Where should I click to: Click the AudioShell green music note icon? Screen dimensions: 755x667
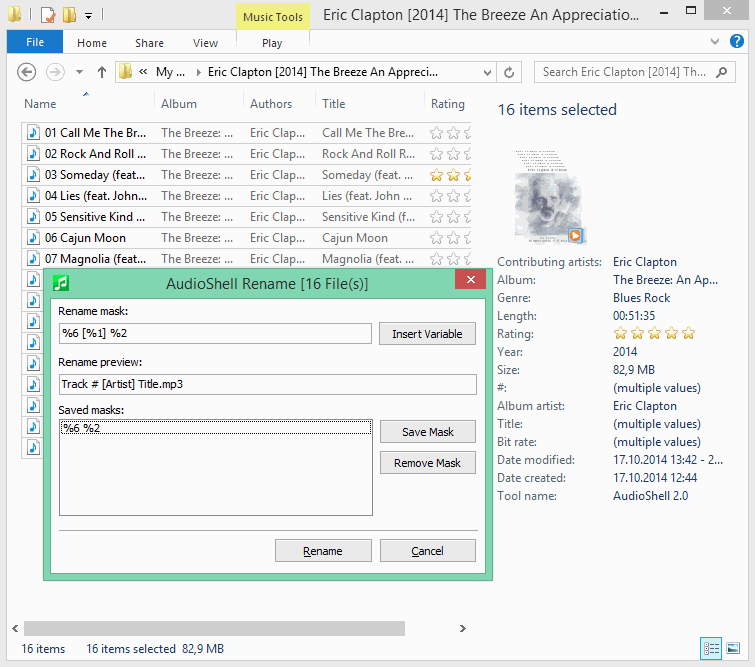point(61,283)
